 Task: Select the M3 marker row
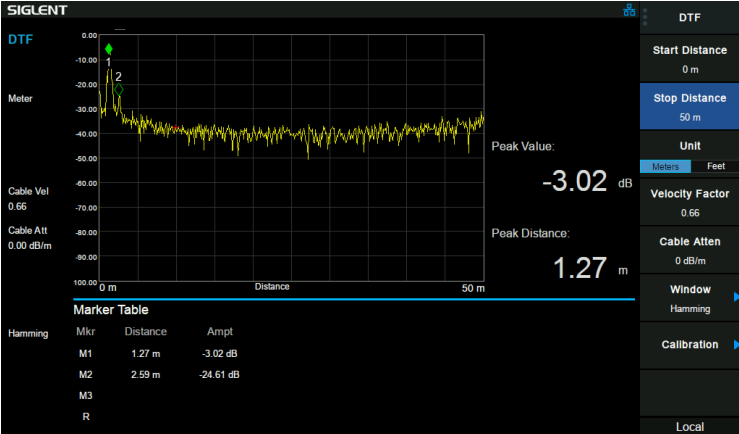86,396
